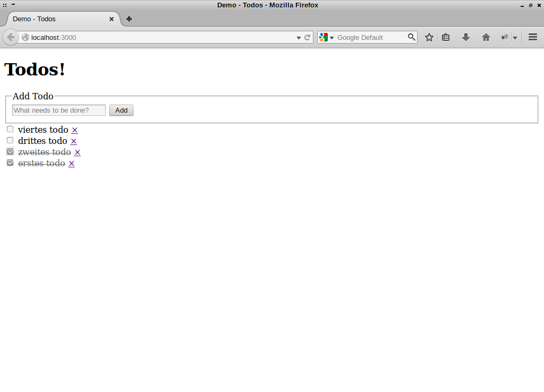Go to Home page icon
Viewport: 544px width, 392px height.
(486, 37)
